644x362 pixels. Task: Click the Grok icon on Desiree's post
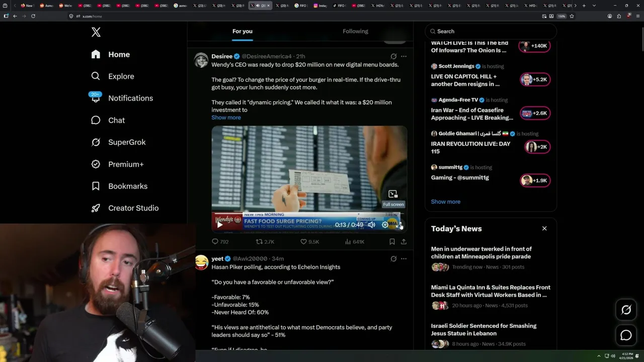click(x=393, y=56)
